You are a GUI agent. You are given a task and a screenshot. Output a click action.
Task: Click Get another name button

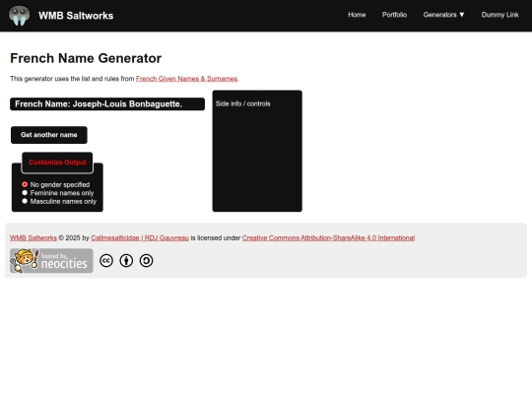[x=49, y=135]
